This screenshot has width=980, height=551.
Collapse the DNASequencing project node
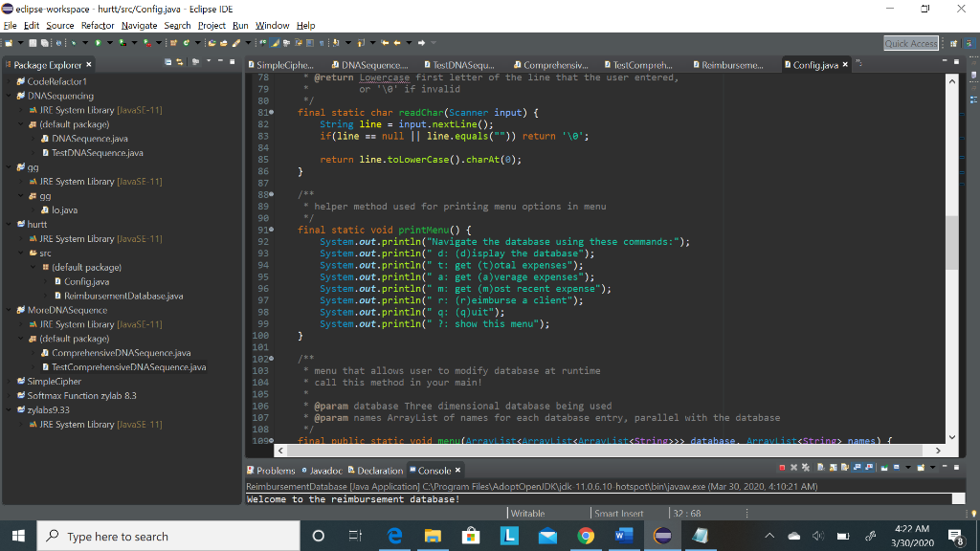9,96
